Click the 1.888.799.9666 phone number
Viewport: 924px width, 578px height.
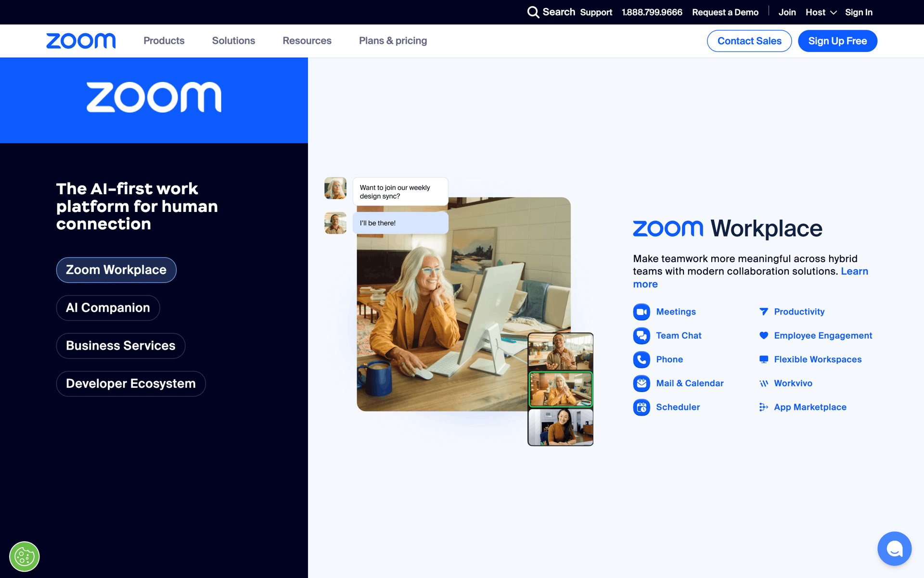point(652,13)
